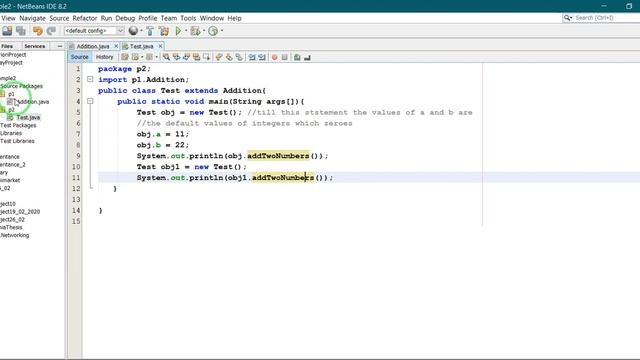The width and height of the screenshot is (640, 360).
Task: Open the dropdown arrow next to Debug Project
Action: pyautogui.click(x=204, y=31)
